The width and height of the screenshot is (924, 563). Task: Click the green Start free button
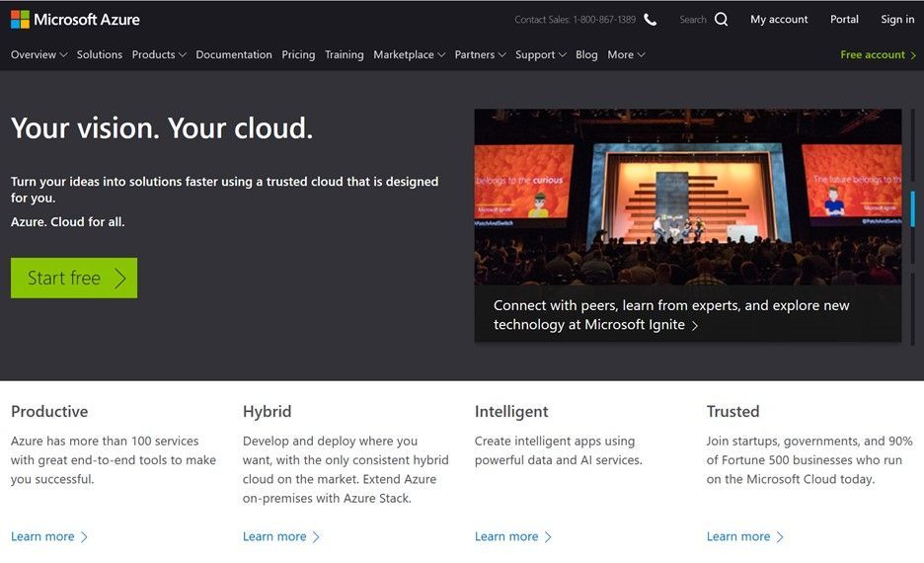point(74,278)
